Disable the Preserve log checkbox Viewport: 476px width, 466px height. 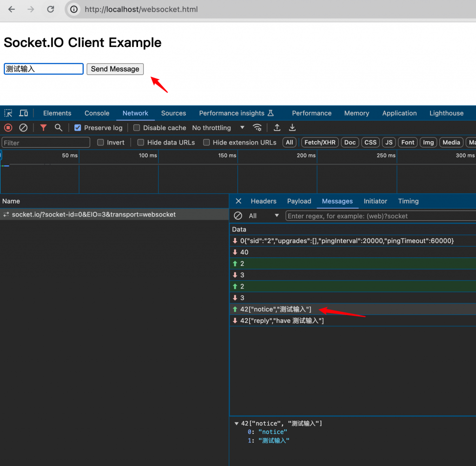tap(78, 128)
